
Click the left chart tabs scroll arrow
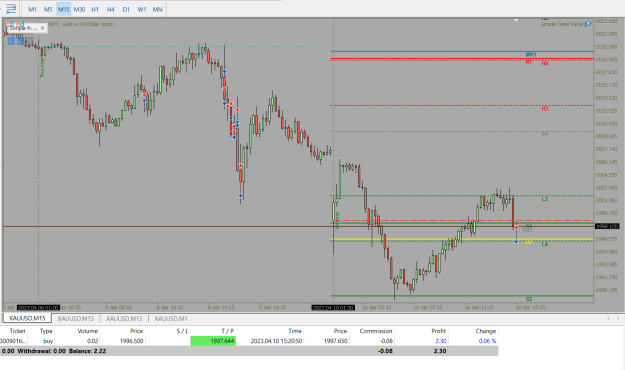[608, 318]
